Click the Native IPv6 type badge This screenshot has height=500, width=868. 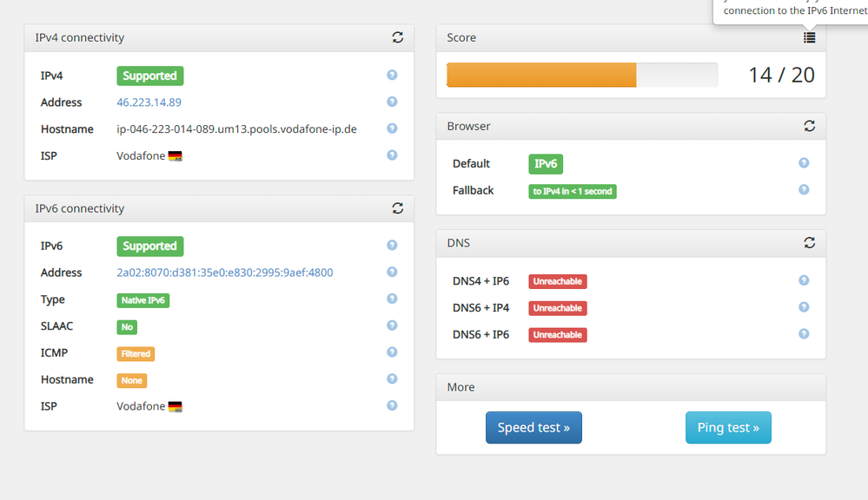(143, 300)
